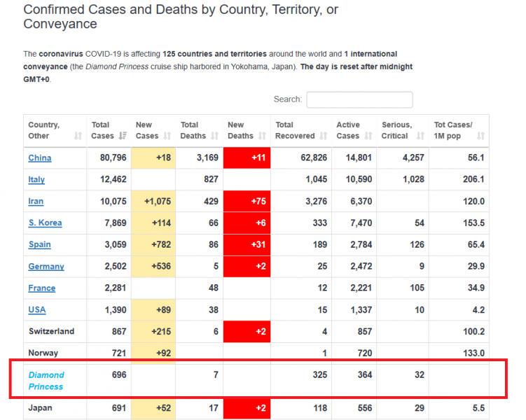The width and height of the screenshot is (526, 420).
Task: Open the S. Korea link
Action: (x=45, y=223)
